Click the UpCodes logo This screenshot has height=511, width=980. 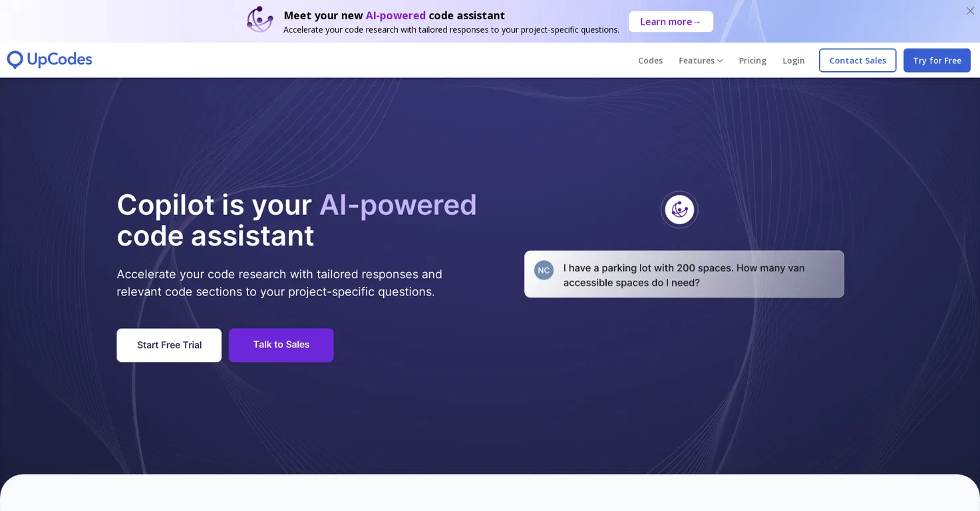tap(49, 60)
